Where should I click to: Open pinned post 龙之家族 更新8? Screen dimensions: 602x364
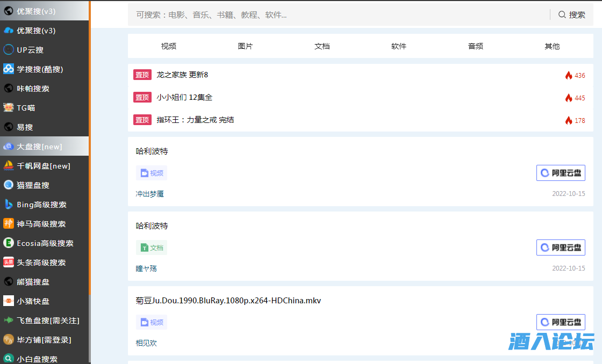(x=182, y=75)
